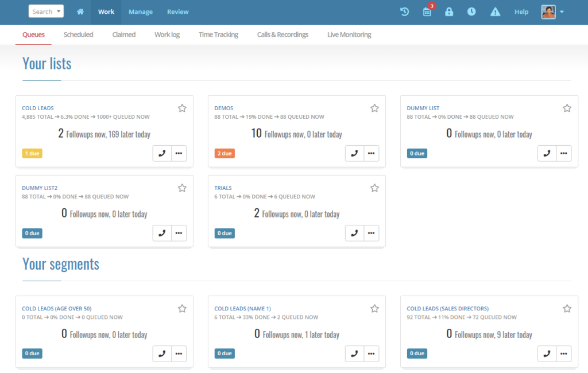Click the Help link in the top bar

click(521, 11)
